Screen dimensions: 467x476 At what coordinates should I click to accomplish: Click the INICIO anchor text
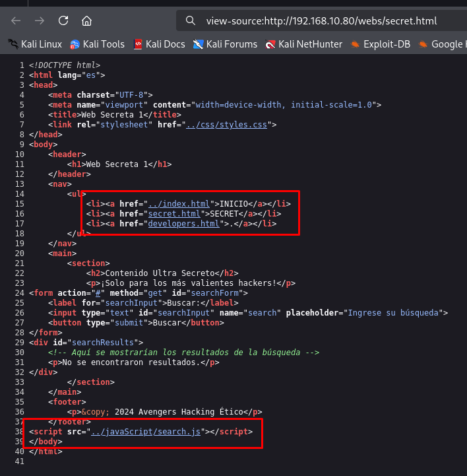point(233,204)
